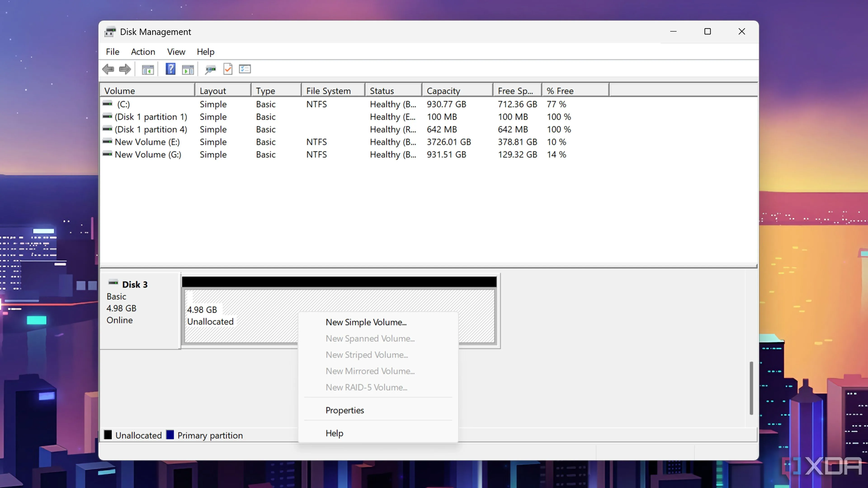Click drive icon beside Disk 1 partition 4
The height and width of the screenshot is (488, 868).
tap(108, 129)
